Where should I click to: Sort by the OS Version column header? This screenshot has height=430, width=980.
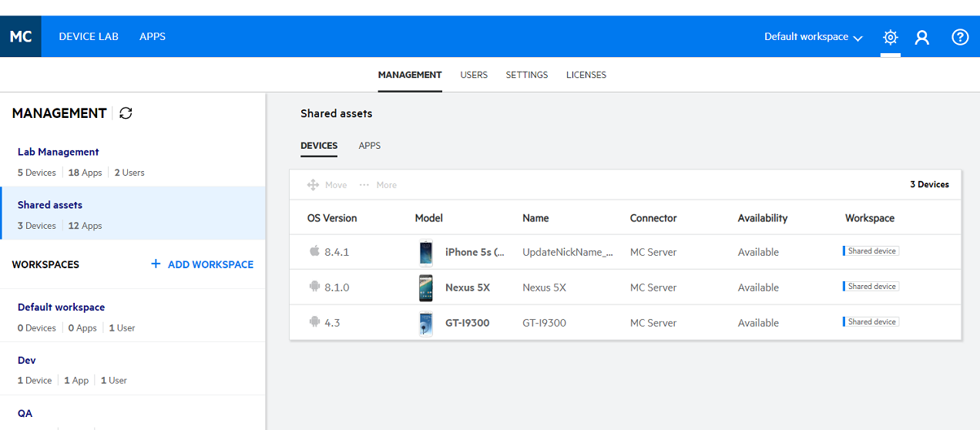click(x=332, y=218)
